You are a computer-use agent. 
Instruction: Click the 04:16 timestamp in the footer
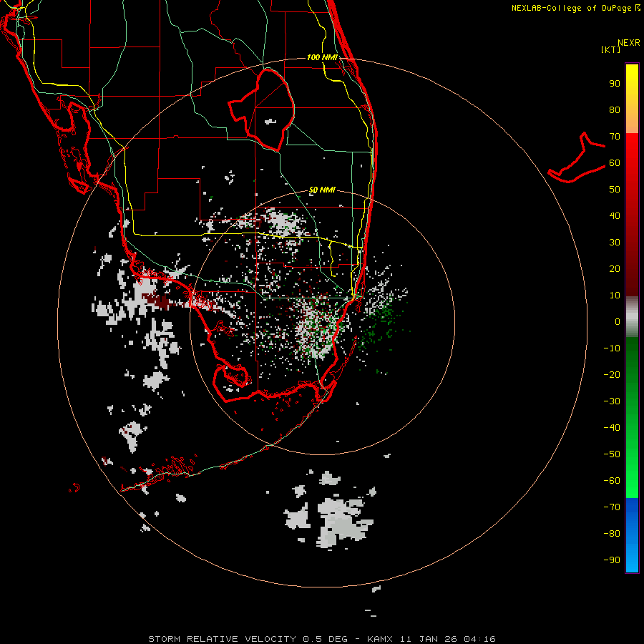point(479,639)
